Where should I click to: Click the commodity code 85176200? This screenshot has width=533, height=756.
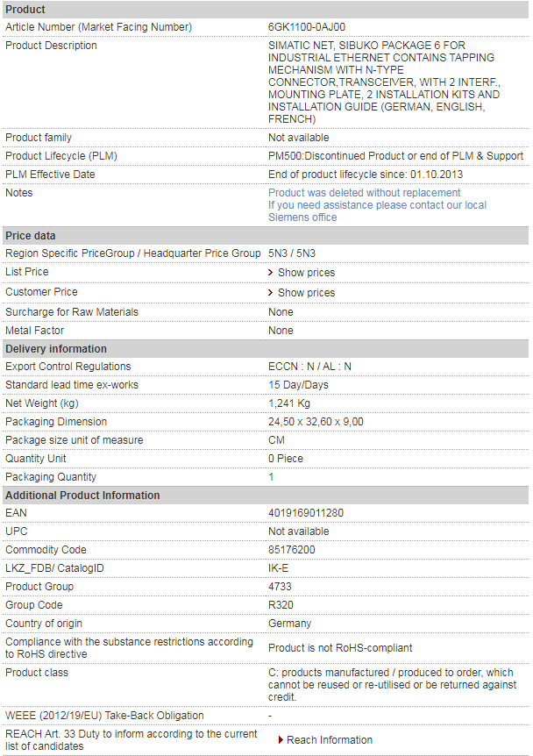pos(292,550)
